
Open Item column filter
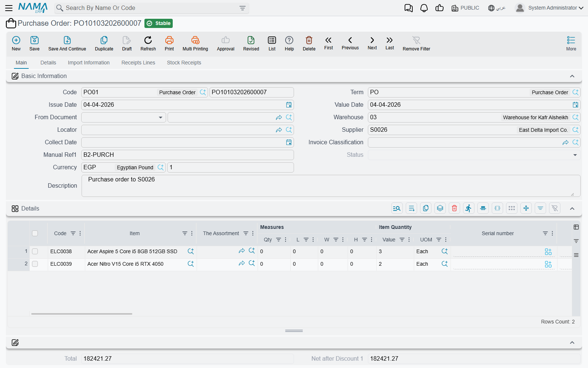[x=185, y=233]
